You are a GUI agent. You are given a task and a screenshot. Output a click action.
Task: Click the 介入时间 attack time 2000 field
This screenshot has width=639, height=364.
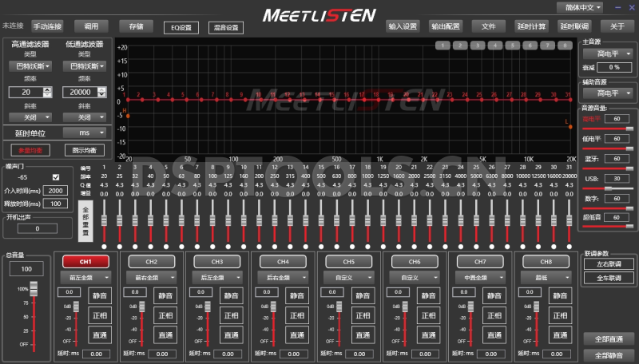click(x=55, y=191)
